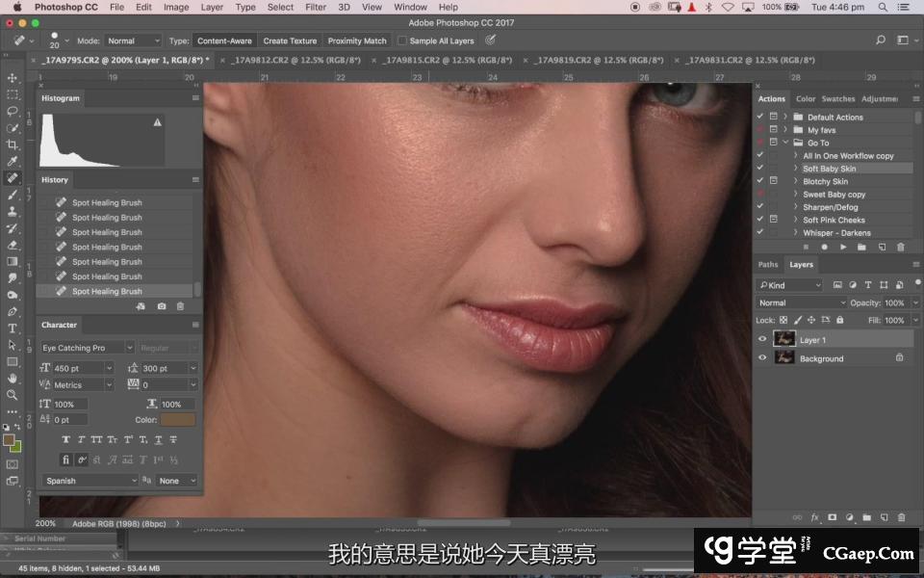Choose the Horizontal Type tool
Viewport: 924px width, 578px height.
click(13, 328)
